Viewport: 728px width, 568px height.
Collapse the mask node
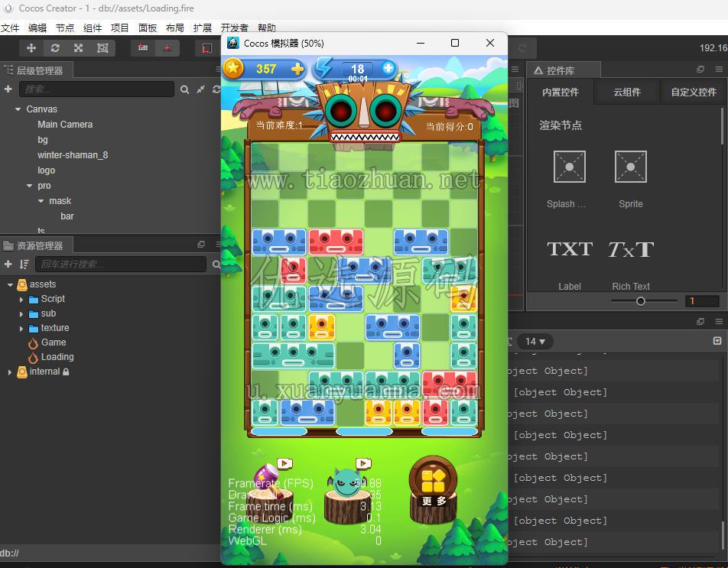[x=41, y=201]
